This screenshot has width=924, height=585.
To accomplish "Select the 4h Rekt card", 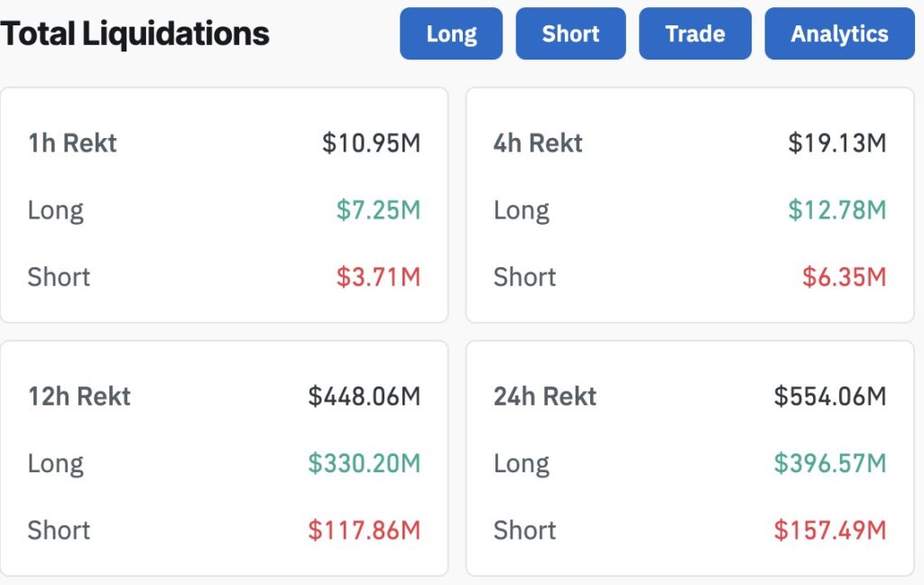I will [x=690, y=205].
